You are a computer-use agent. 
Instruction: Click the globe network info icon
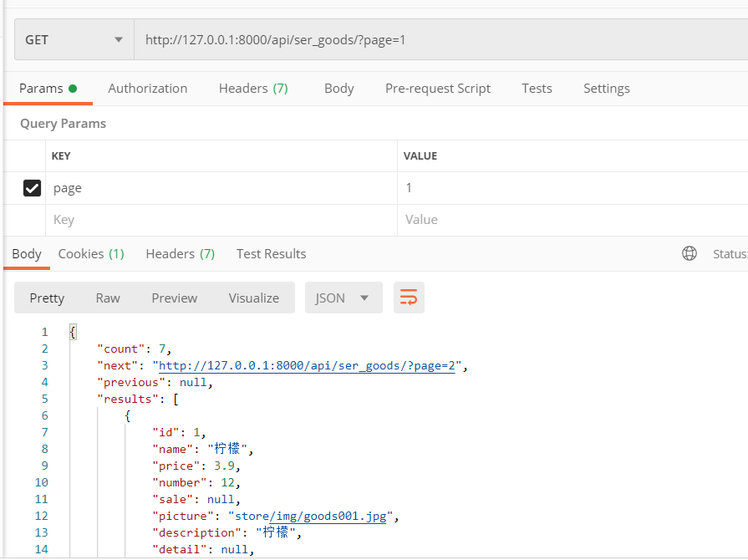[x=689, y=253]
